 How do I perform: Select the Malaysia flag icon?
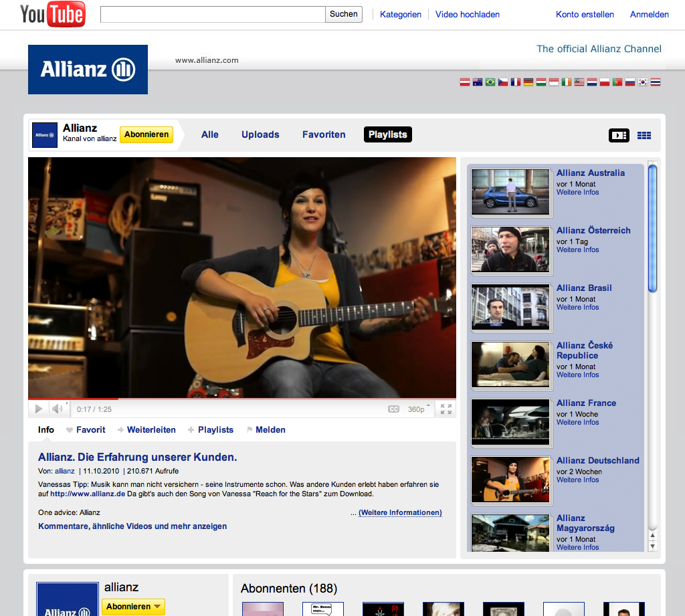point(579,82)
